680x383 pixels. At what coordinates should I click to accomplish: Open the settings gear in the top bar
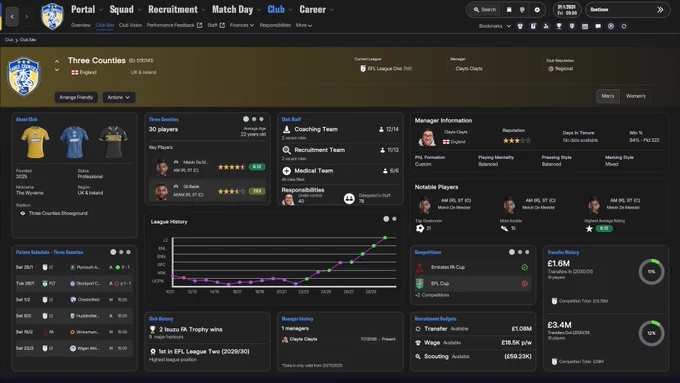[537, 10]
